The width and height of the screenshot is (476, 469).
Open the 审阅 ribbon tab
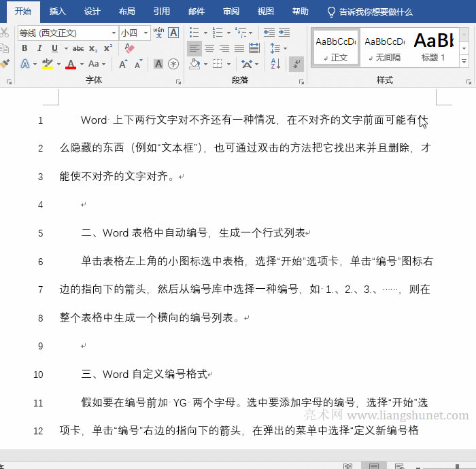point(231,12)
